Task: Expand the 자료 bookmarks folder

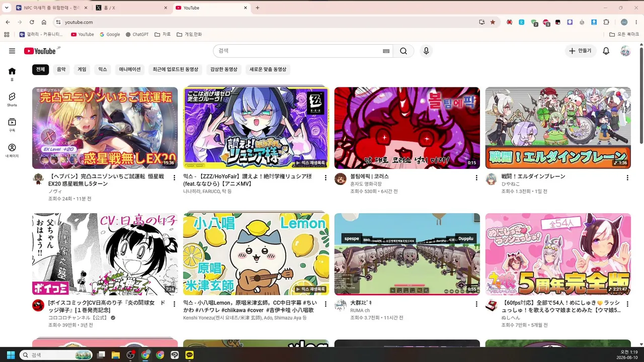Action: click(163, 35)
